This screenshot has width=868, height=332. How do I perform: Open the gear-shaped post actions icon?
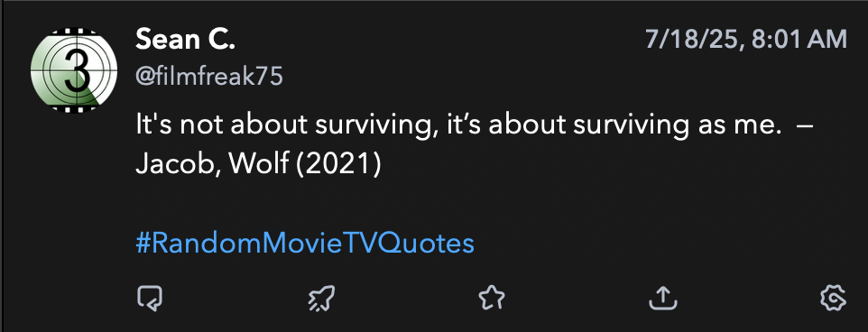pyautogui.click(x=833, y=299)
